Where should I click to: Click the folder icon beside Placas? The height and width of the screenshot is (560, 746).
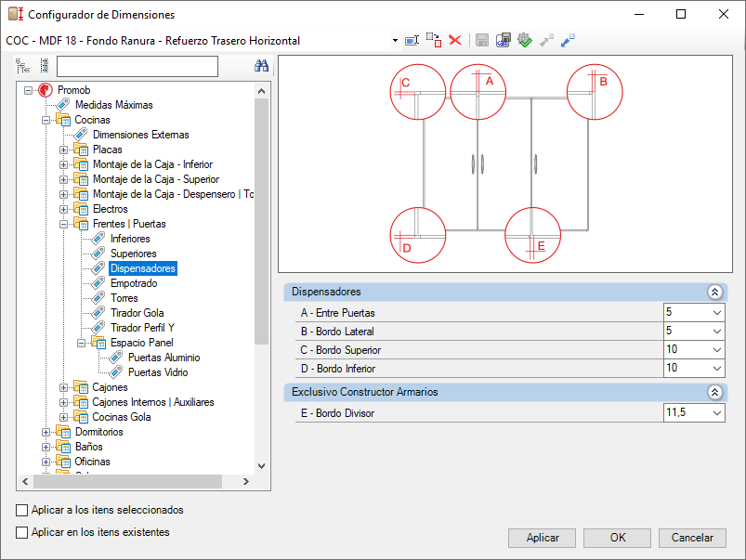[x=81, y=150]
